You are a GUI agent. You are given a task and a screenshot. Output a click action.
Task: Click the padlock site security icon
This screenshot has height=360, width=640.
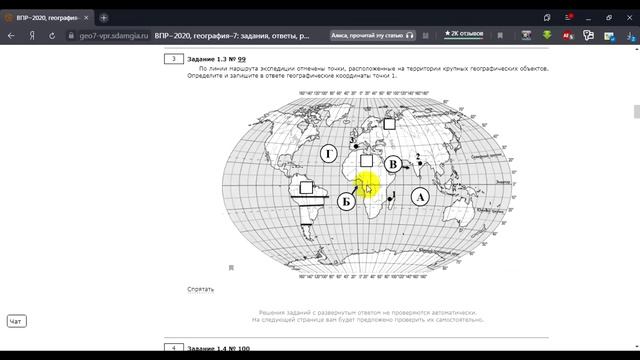click(71, 36)
